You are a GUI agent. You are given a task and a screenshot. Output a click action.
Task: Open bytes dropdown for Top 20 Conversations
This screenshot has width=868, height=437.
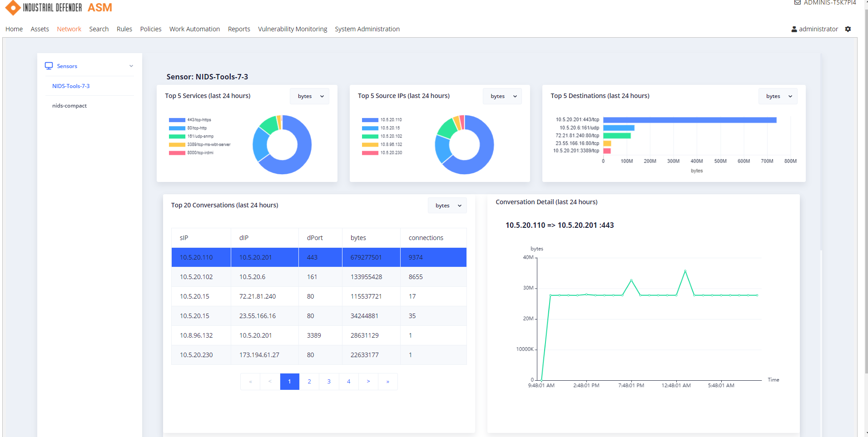pyautogui.click(x=447, y=206)
